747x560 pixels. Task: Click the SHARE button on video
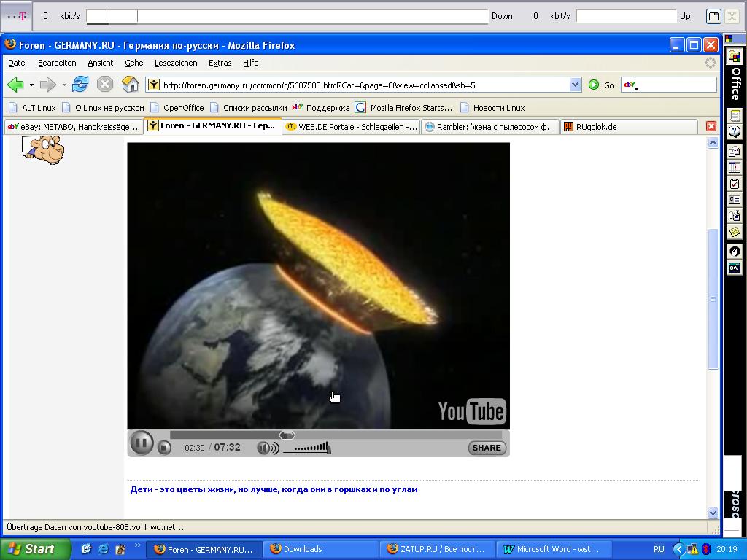click(x=487, y=448)
